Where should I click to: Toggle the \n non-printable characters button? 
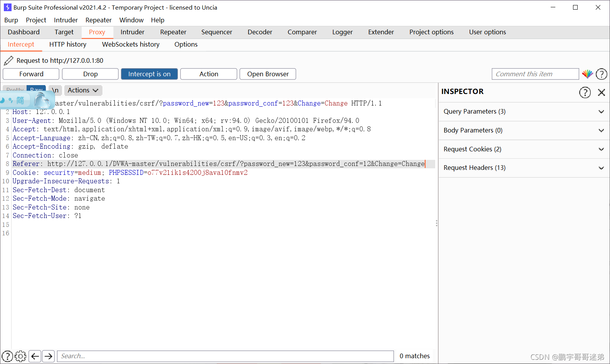(55, 90)
